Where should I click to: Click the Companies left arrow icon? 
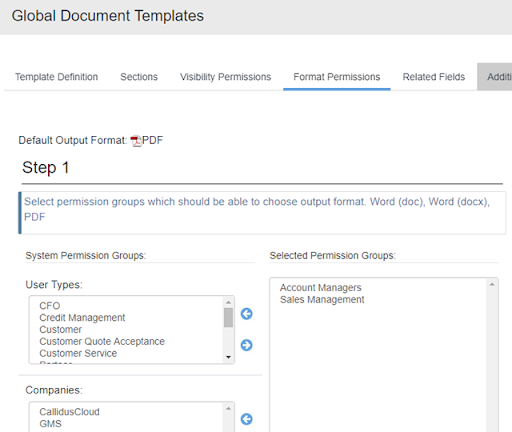247,419
